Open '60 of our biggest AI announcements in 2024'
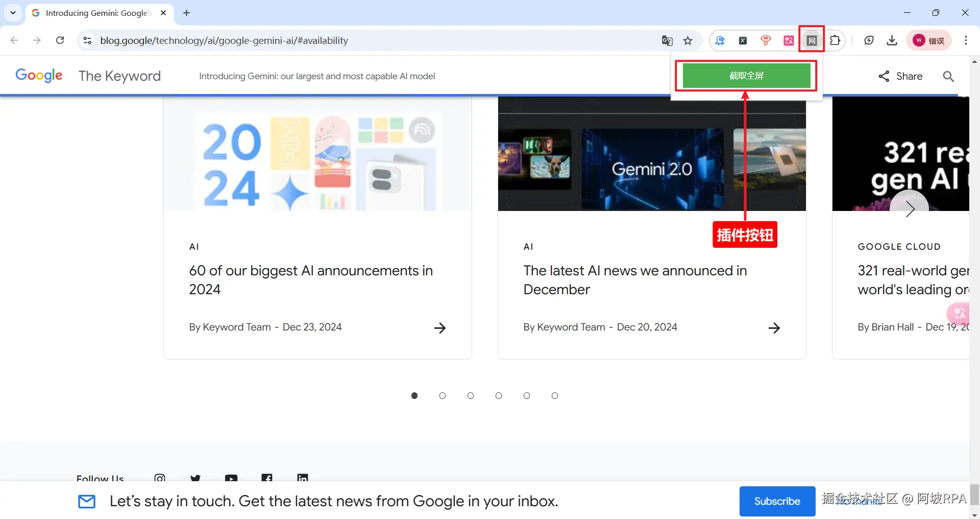Image resolution: width=980 pixels, height=519 pixels. 311,280
